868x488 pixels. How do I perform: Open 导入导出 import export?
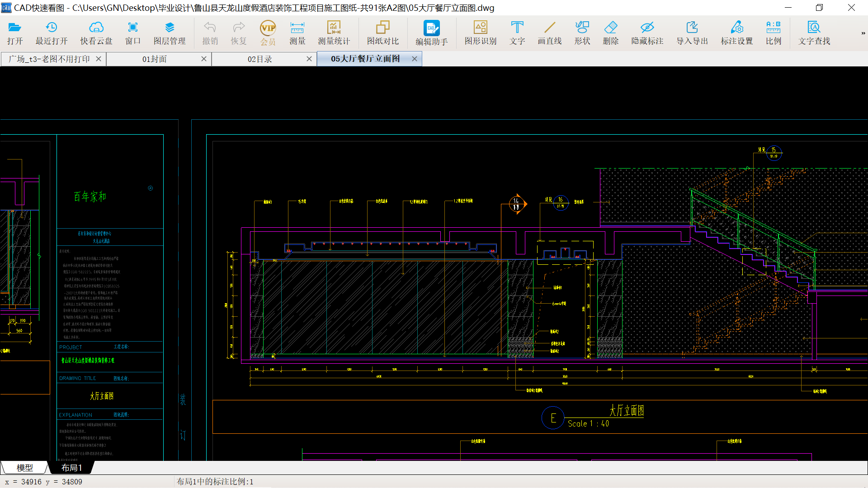pyautogui.click(x=692, y=33)
